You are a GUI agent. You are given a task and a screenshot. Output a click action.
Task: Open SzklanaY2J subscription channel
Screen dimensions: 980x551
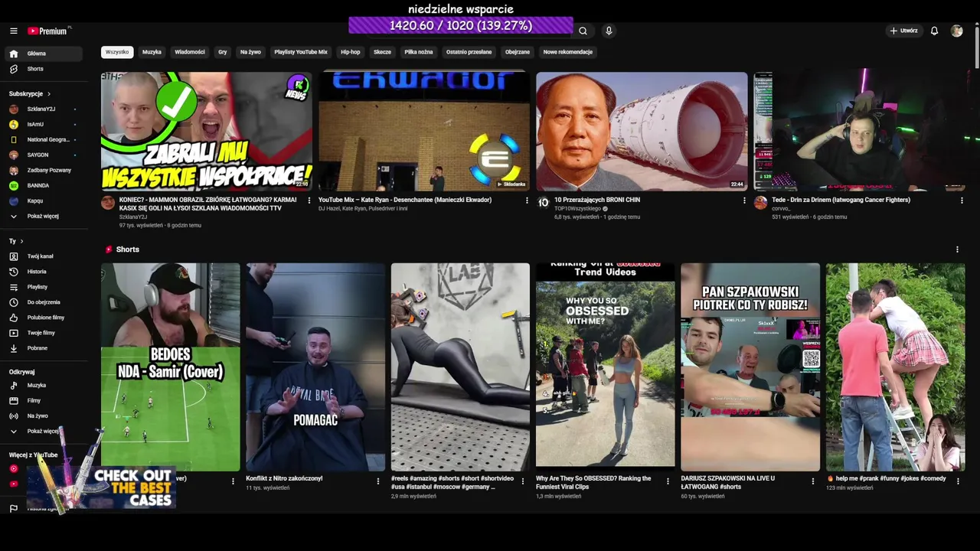(x=42, y=109)
